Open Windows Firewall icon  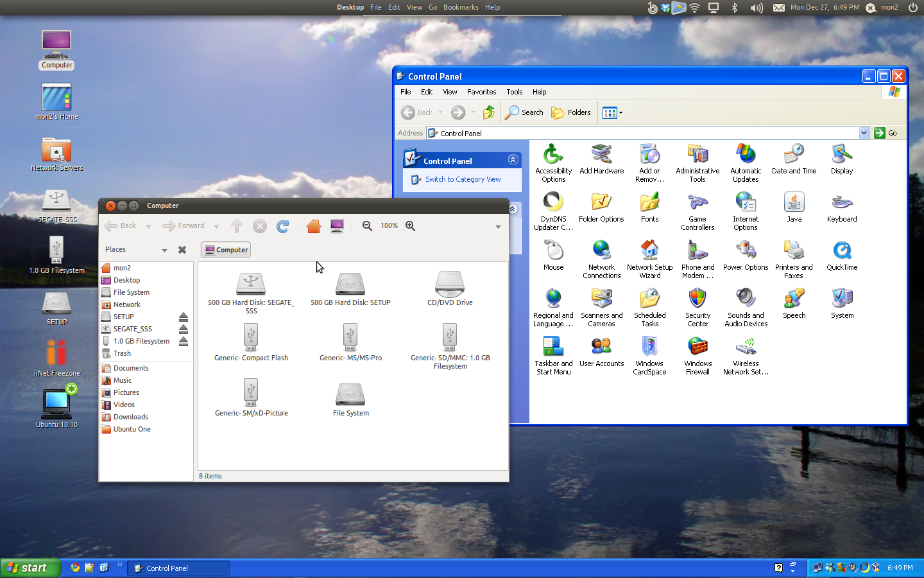pos(697,356)
